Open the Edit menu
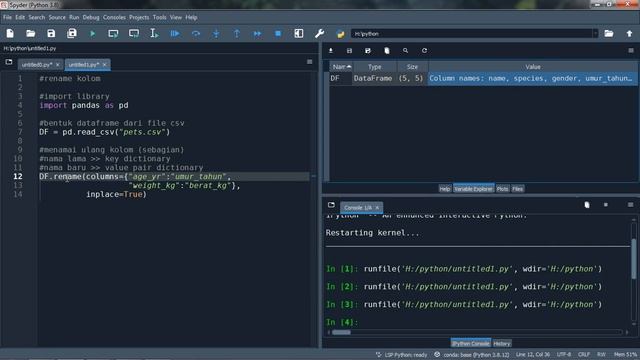This screenshot has height=360, width=640. pyautogui.click(x=20, y=17)
